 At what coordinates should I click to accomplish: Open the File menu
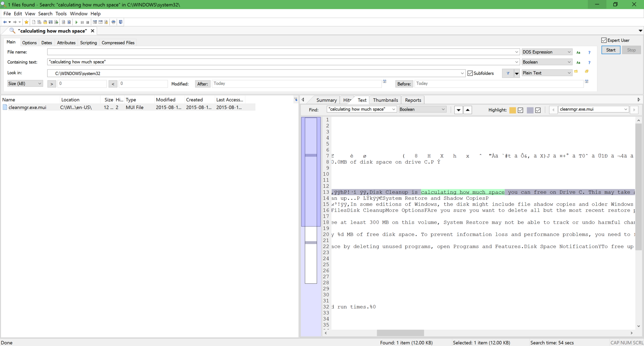pyautogui.click(x=7, y=14)
